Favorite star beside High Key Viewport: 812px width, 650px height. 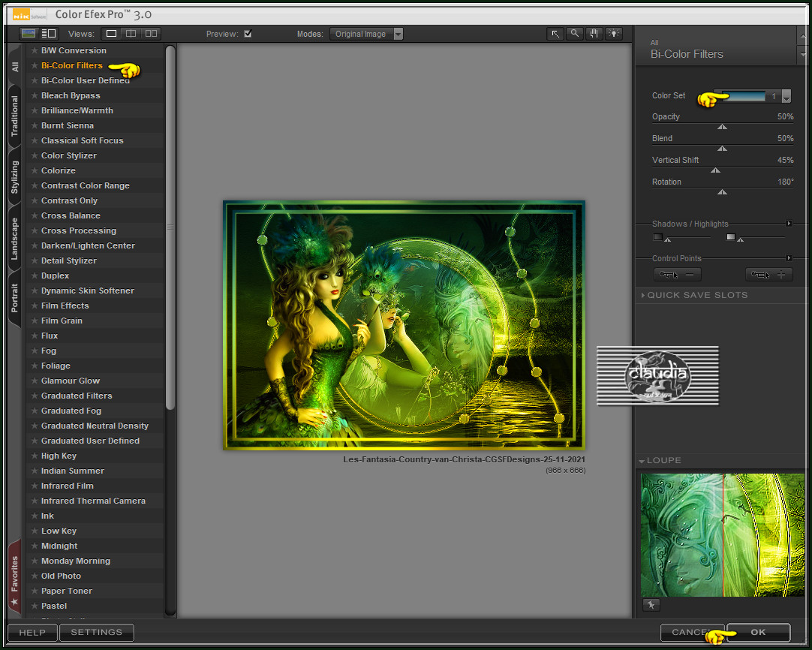pos(35,456)
